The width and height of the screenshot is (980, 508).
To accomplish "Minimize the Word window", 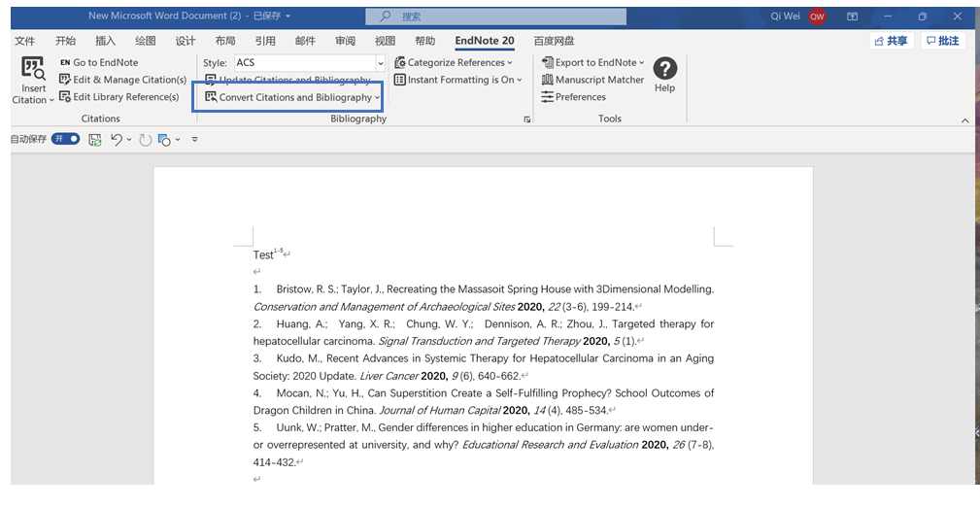I will point(888,17).
